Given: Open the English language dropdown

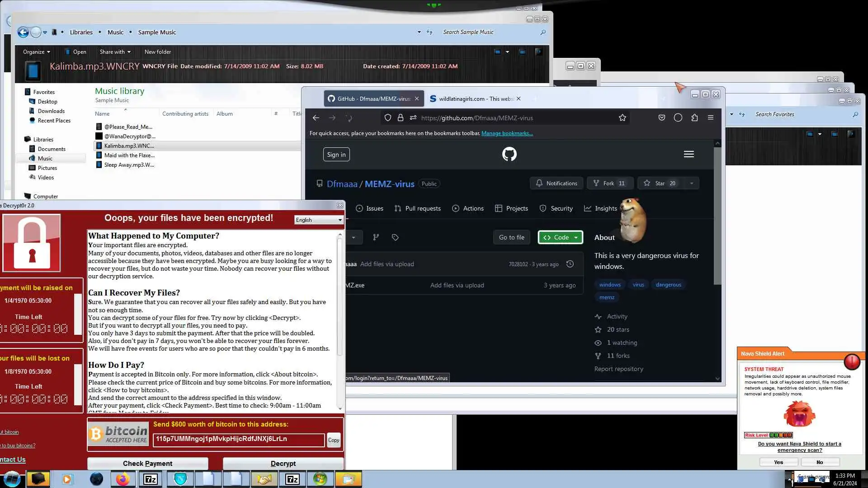Looking at the screenshot, I should [319, 220].
